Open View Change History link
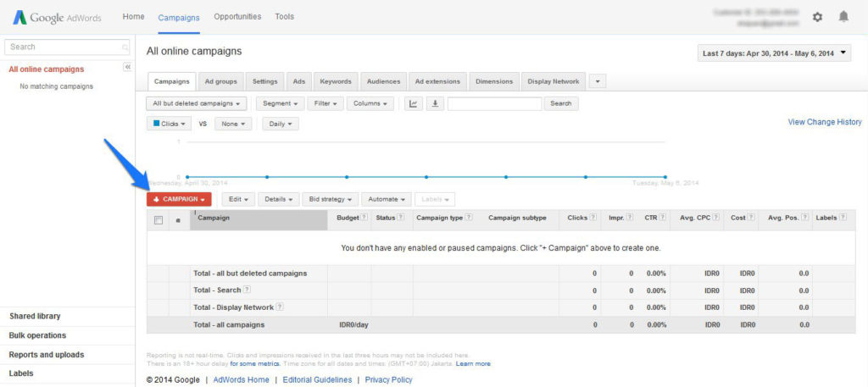This screenshot has width=868, height=387. 824,122
